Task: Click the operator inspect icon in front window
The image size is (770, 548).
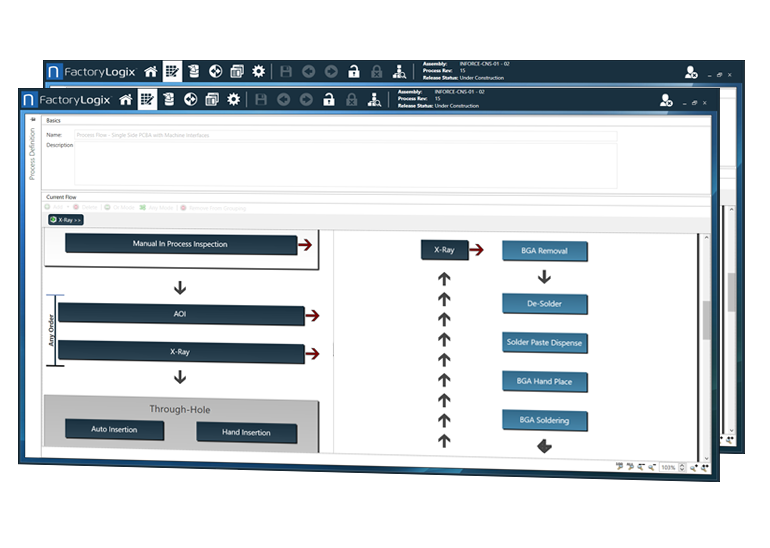Action: (x=374, y=100)
